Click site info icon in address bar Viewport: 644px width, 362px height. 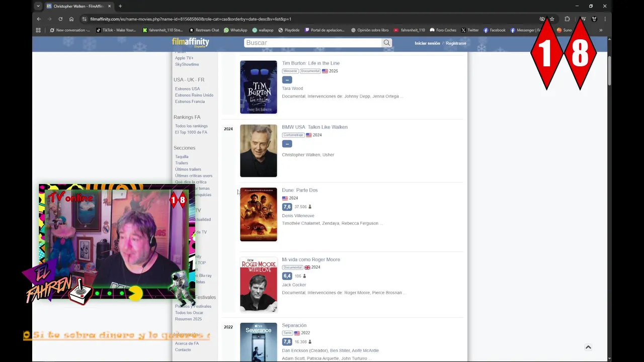(85, 19)
